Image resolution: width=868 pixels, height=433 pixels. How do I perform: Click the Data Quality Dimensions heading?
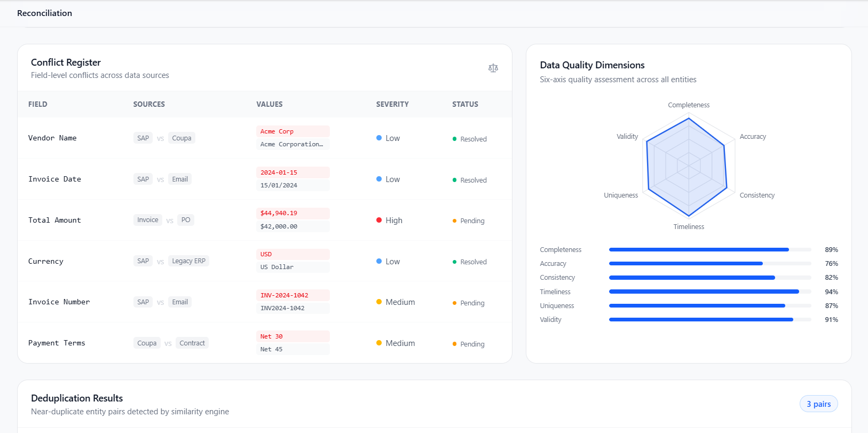point(592,65)
